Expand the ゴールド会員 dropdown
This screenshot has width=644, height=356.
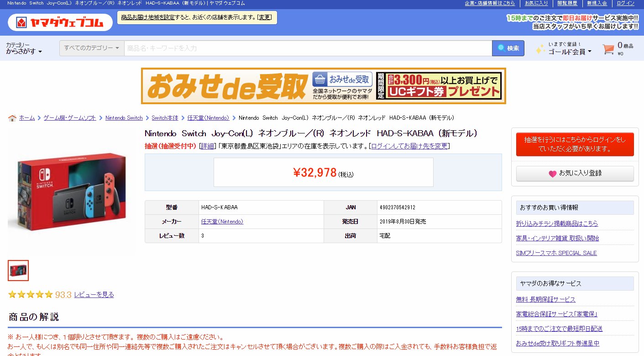(570, 52)
